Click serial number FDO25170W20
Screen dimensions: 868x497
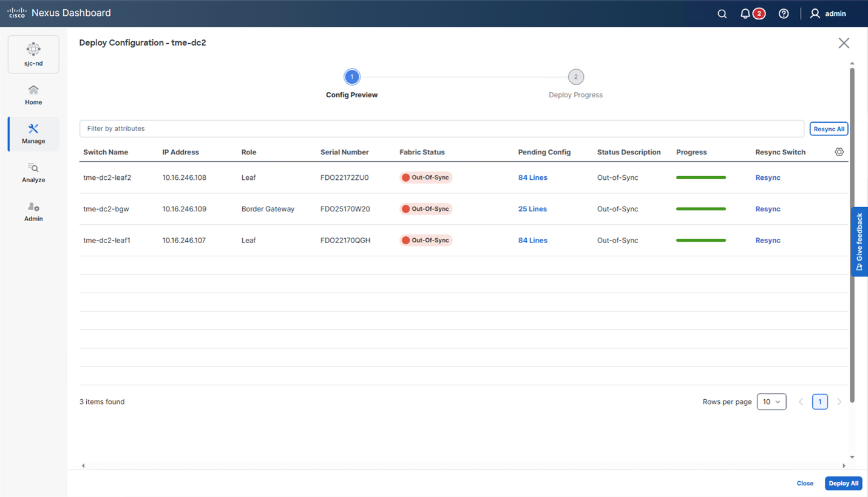tap(345, 209)
